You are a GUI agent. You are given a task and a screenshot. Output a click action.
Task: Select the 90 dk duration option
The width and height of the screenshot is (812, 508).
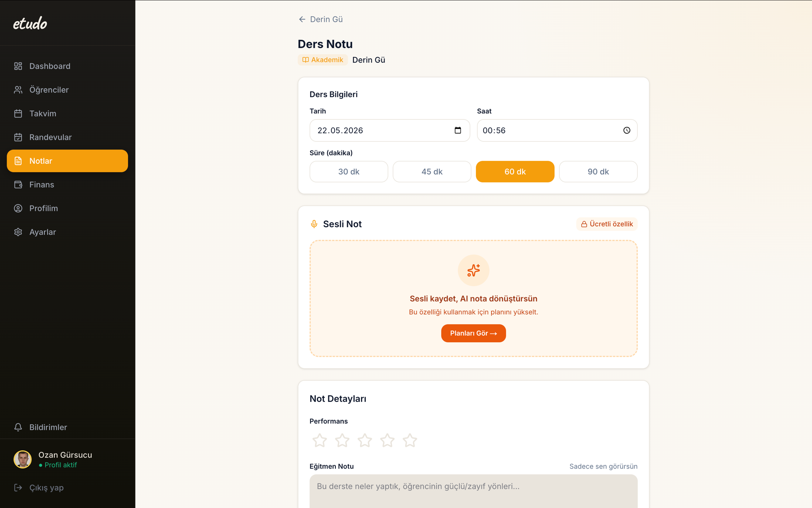598,172
